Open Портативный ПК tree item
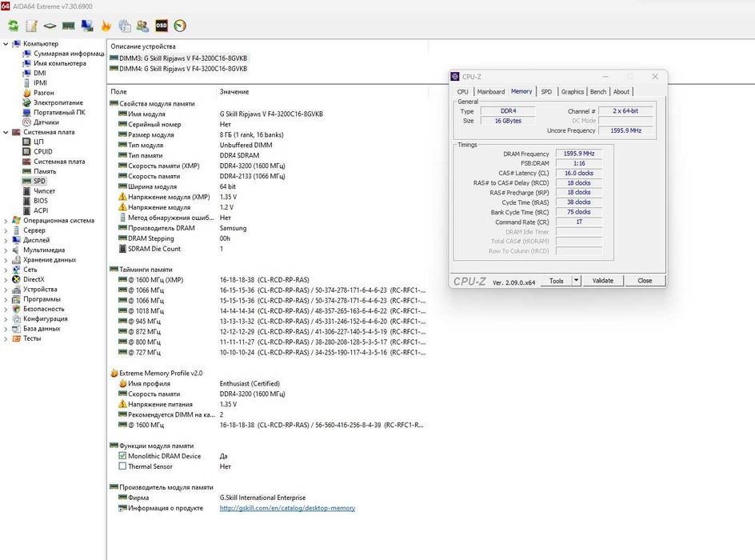 [x=59, y=112]
